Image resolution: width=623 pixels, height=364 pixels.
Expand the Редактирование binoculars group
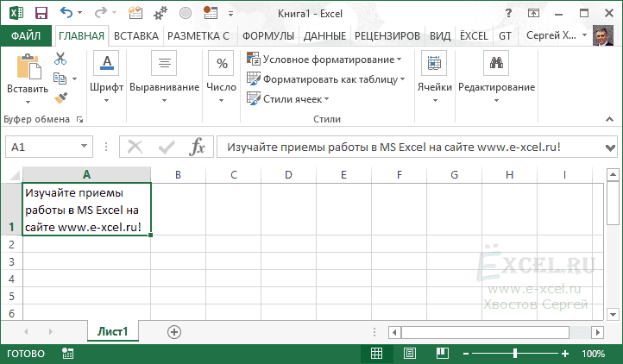tap(497, 78)
